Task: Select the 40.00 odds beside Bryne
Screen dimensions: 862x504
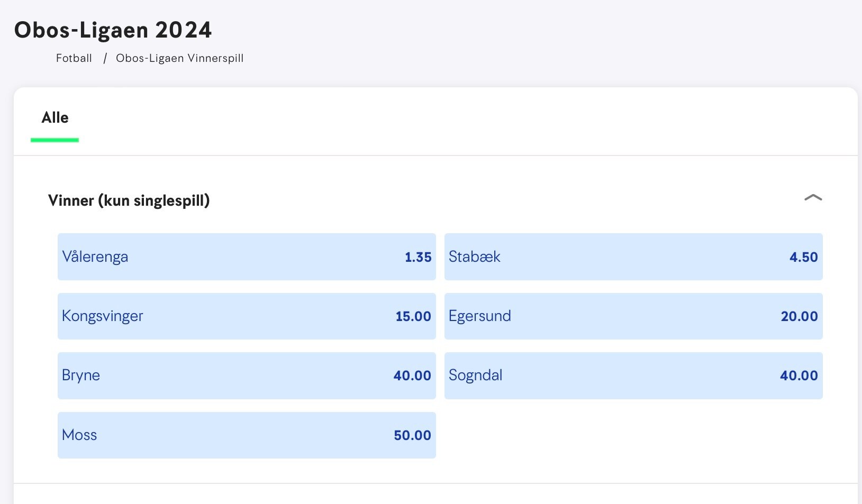Action: point(412,375)
